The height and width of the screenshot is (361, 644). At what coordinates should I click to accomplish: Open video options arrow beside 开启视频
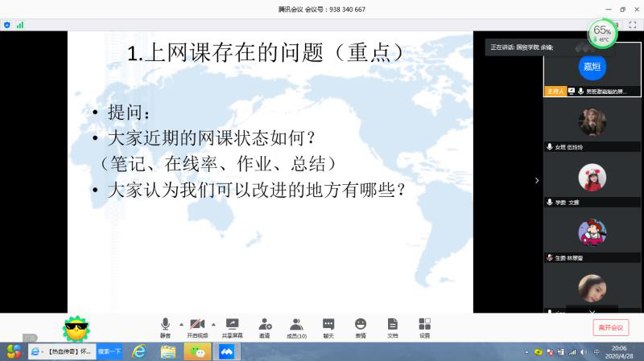click(214, 323)
